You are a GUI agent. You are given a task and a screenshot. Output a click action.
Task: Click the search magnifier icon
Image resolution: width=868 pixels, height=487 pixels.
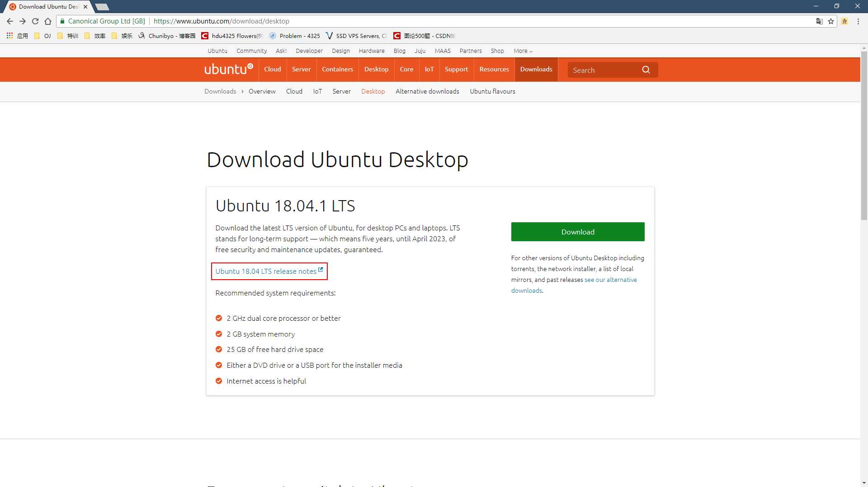click(x=646, y=70)
